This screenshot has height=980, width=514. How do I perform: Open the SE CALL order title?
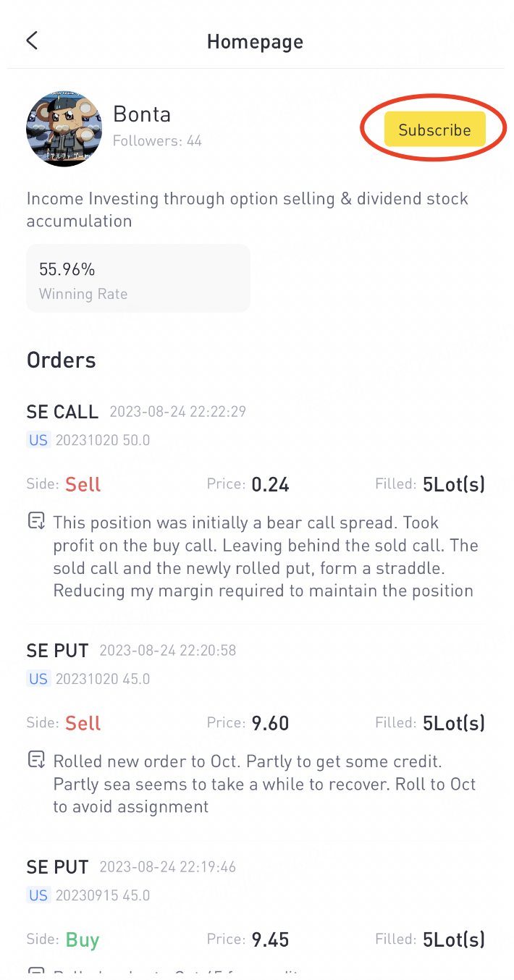pos(62,412)
